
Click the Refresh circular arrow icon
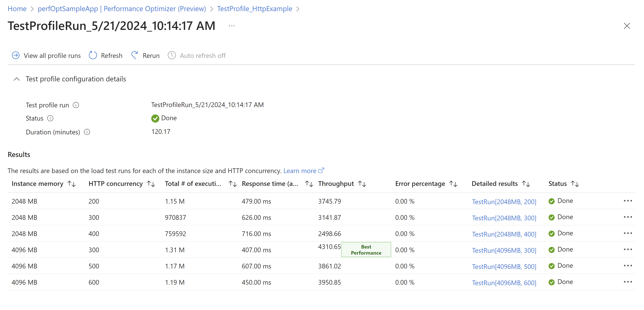tap(93, 55)
